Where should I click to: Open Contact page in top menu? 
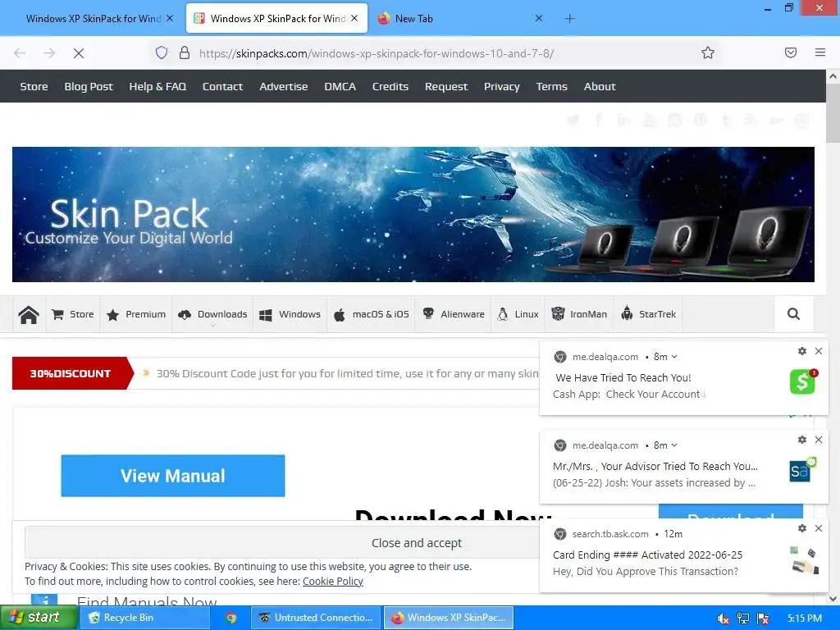click(222, 86)
